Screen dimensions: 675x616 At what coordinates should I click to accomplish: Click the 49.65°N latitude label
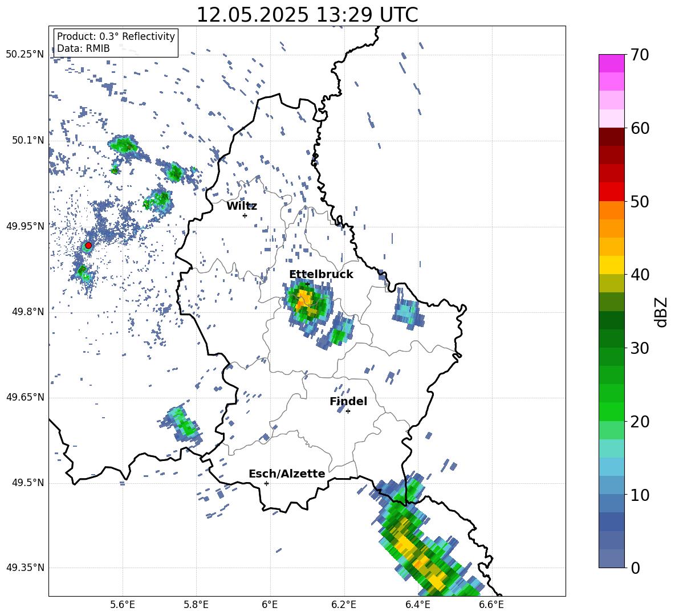pyautogui.click(x=25, y=397)
